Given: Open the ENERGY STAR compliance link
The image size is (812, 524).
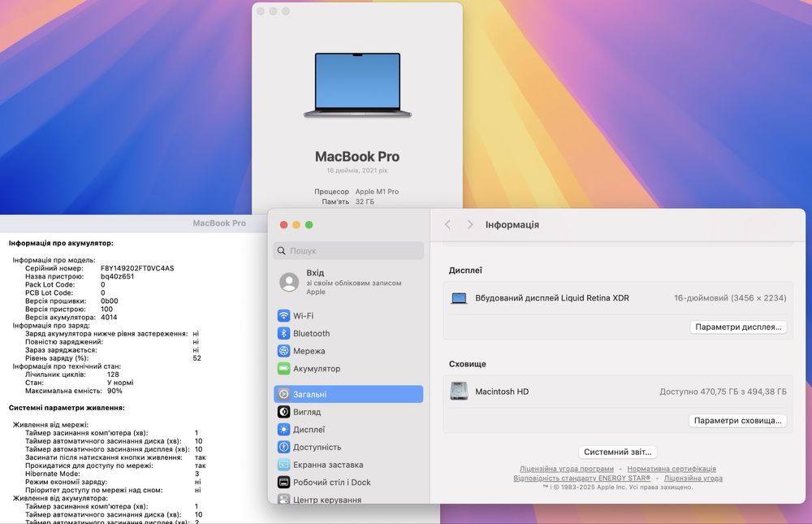Looking at the screenshot, I should pos(581,478).
